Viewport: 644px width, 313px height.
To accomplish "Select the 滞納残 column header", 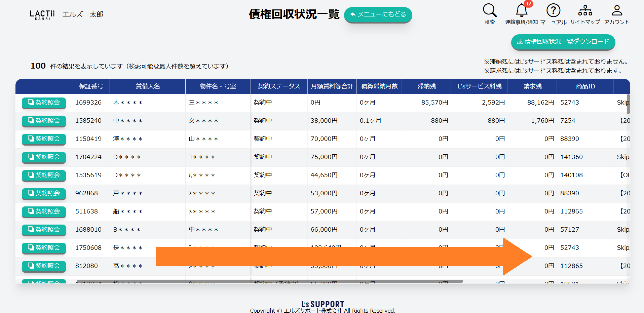I will [x=426, y=86].
